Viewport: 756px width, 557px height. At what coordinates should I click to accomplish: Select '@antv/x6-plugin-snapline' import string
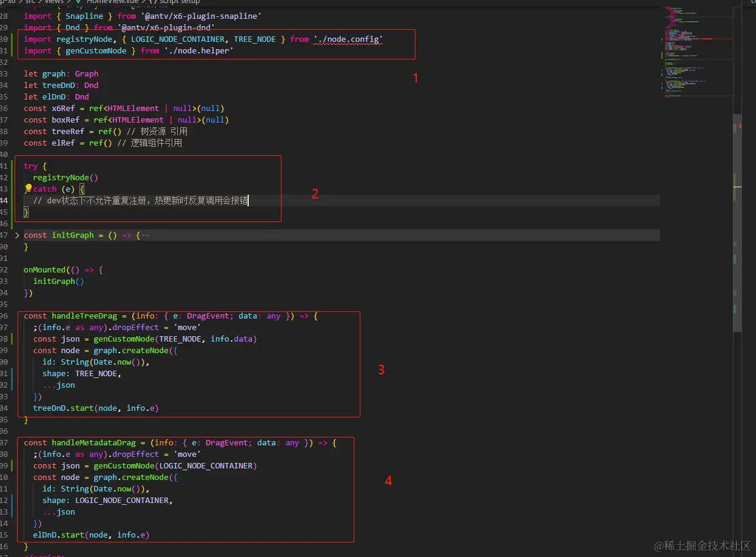(201, 16)
